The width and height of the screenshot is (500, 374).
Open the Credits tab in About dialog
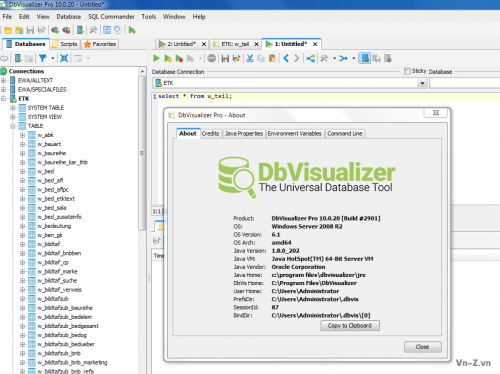[210, 134]
